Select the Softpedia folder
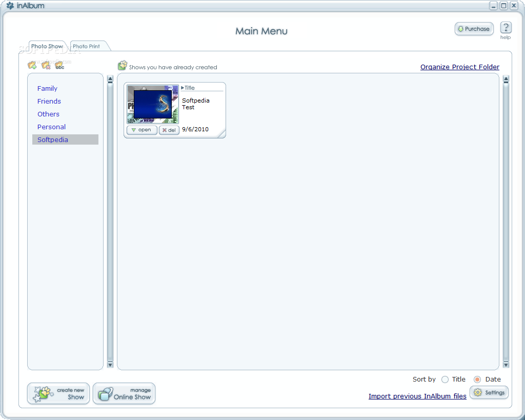 pos(65,139)
